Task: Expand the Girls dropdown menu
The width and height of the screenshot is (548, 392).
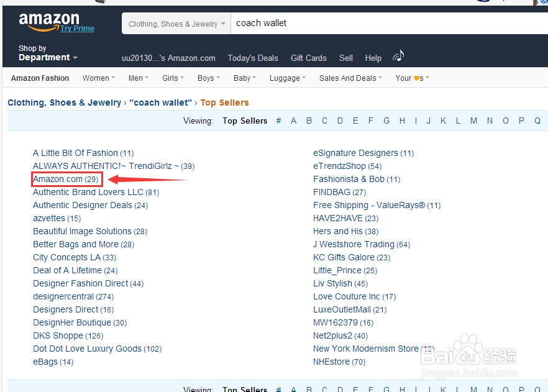Action: [173, 78]
